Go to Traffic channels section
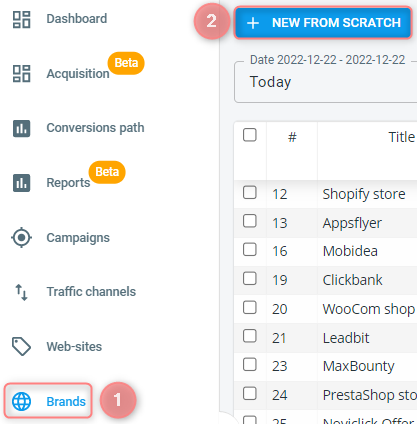This screenshot has height=424, width=417. pyautogui.click(x=91, y=292)
